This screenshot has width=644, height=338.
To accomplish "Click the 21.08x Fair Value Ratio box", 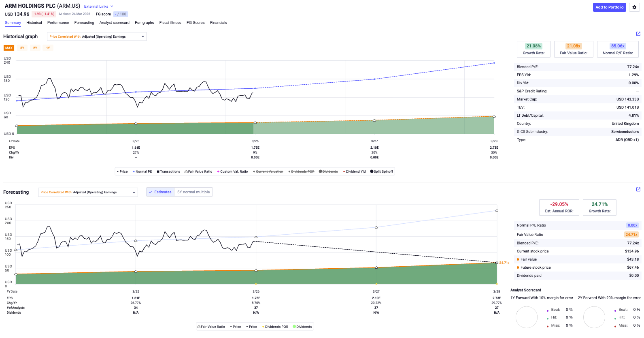I will [x=574, y=49].
